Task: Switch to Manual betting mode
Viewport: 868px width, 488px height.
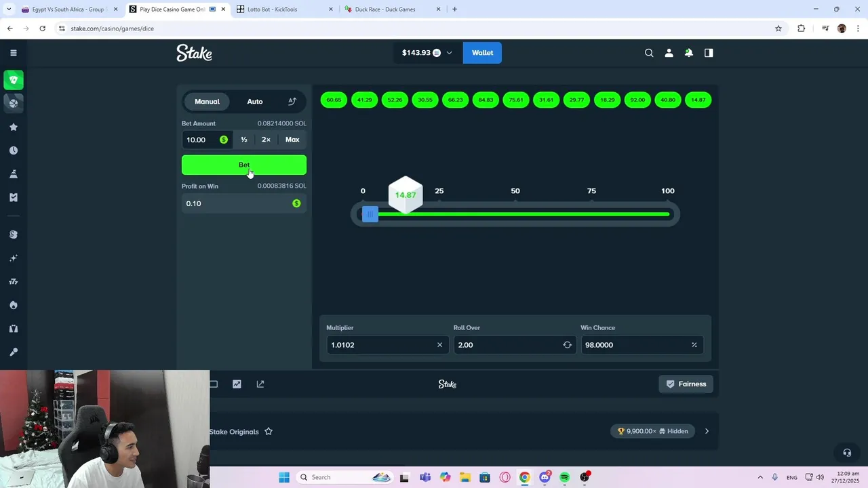Action: (x=207, y=102)
